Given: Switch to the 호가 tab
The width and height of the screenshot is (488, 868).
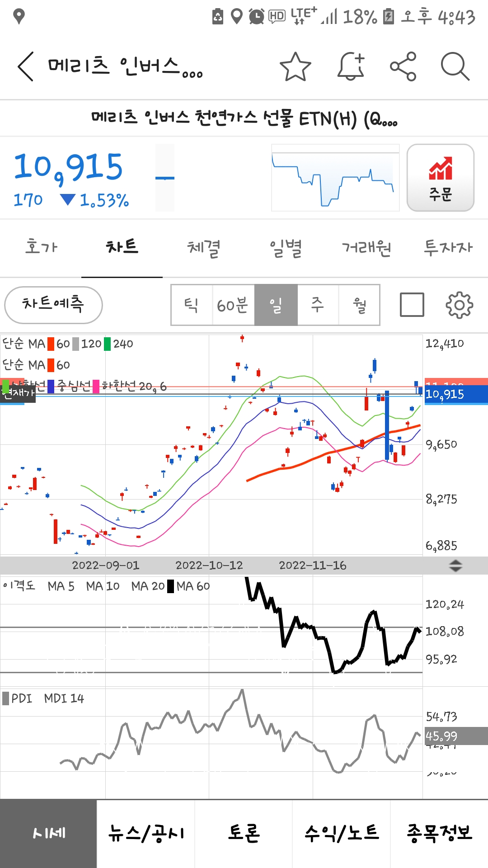Looking at the screenshot, I should 41,247.
